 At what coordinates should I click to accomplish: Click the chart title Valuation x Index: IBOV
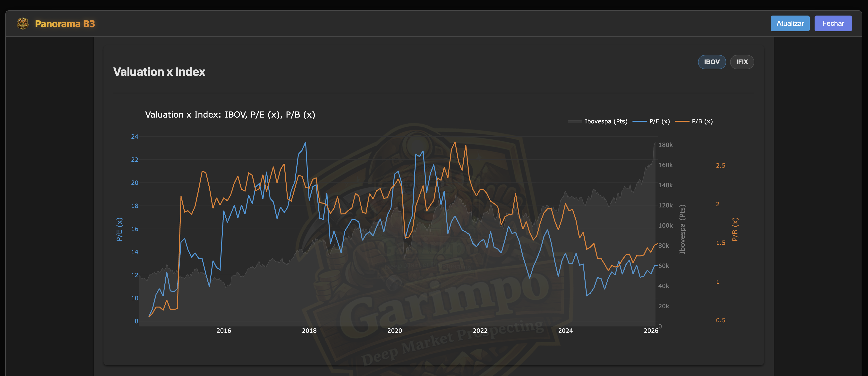point(230,115)
